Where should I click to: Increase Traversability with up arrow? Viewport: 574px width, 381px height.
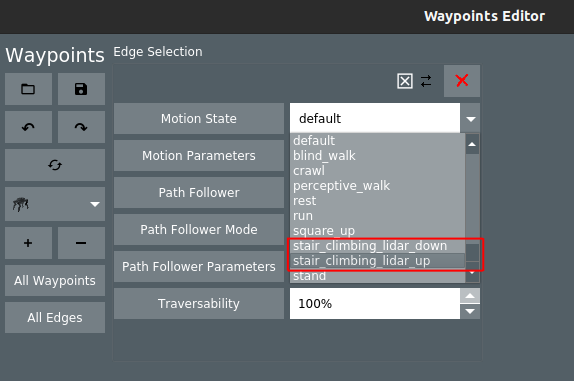click(470, 296)
